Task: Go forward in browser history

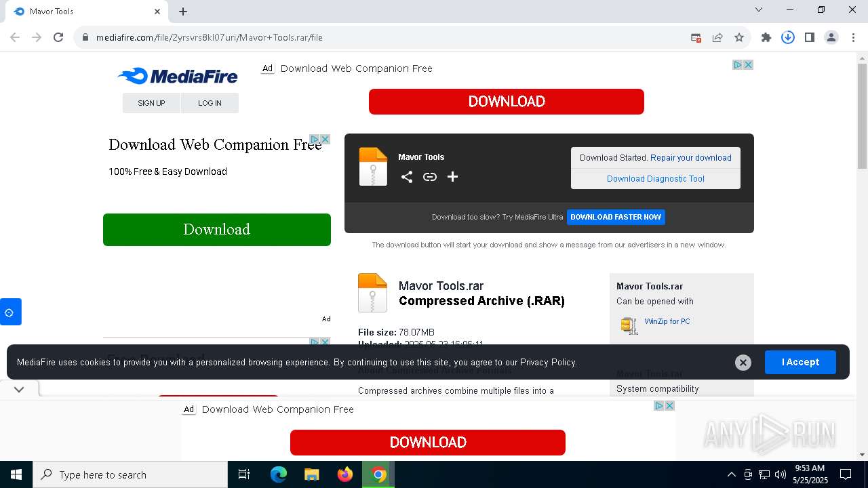Action: [37, 37]
